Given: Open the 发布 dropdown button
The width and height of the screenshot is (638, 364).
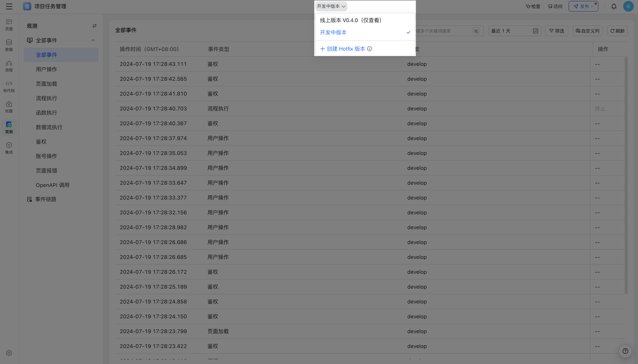Looking at the screenshot, I should pyautogui.click(x=583, y=6).
